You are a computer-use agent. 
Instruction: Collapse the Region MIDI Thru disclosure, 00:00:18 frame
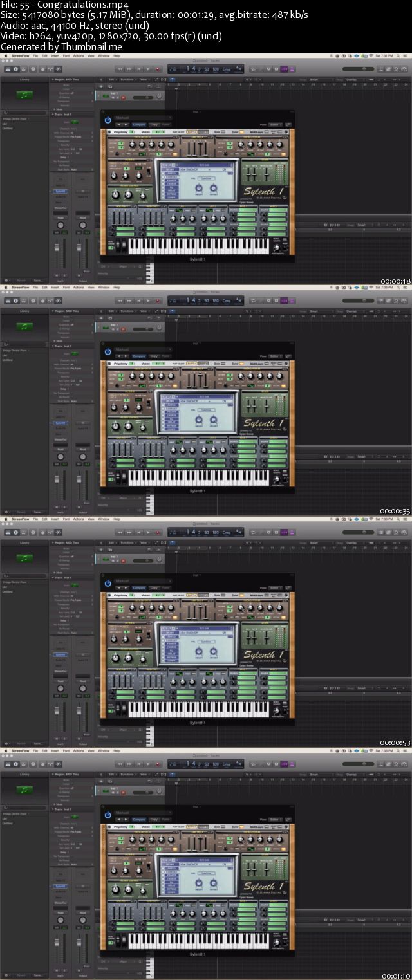[53, 79]
